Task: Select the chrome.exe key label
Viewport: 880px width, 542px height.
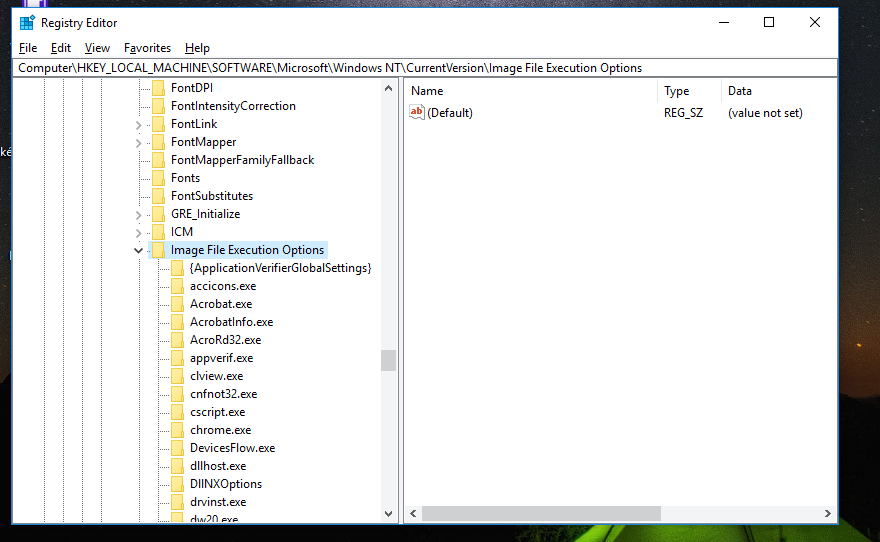Action: point(221,430)
